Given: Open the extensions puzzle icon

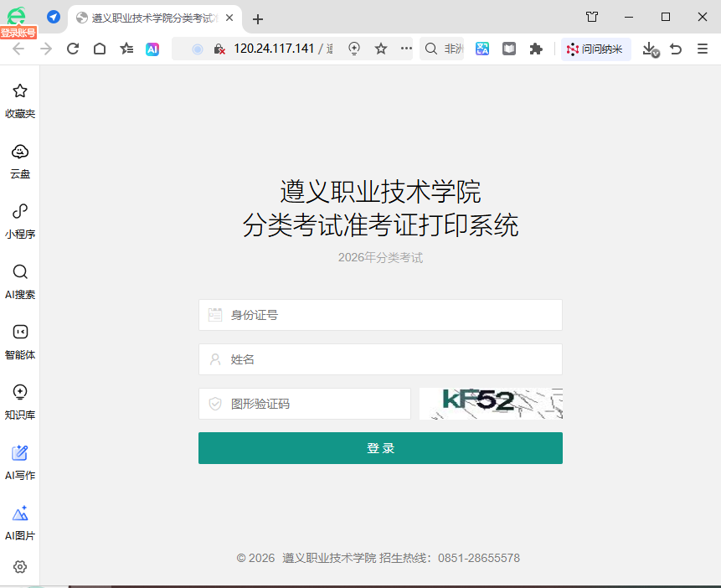Looking at the screenshot, I should pyautogui.click(x=536, y=49).
